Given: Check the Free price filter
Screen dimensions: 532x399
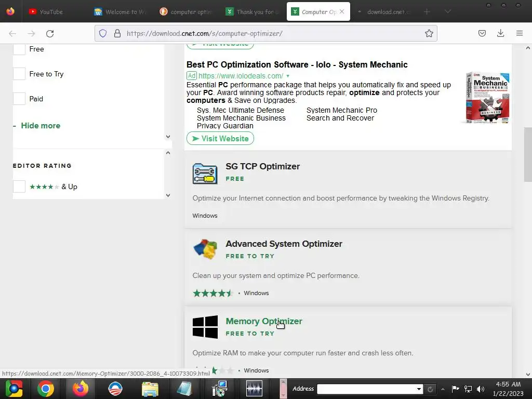Looking at the screenshot, I should point(19,49).
